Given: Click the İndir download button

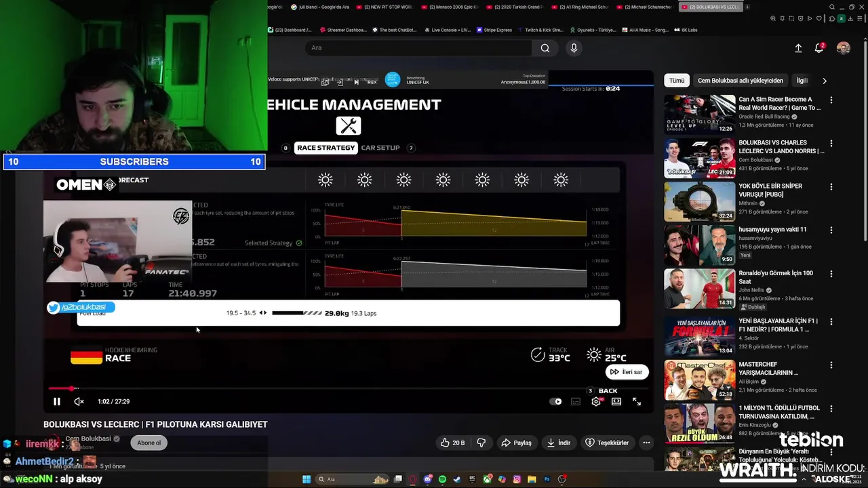Looking at the screenshot, I should pos(559,443).
